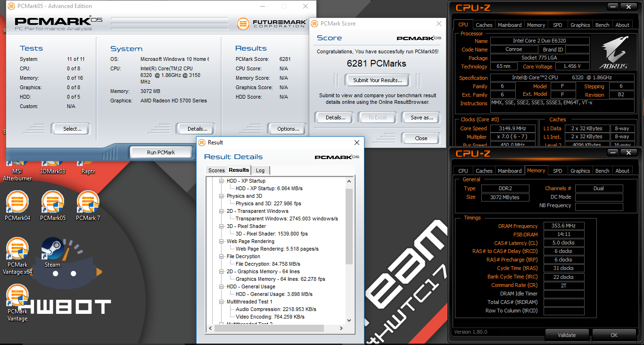
Task: Click the Futuremark logo in PCMark05 window
Action: click(271, 24)
